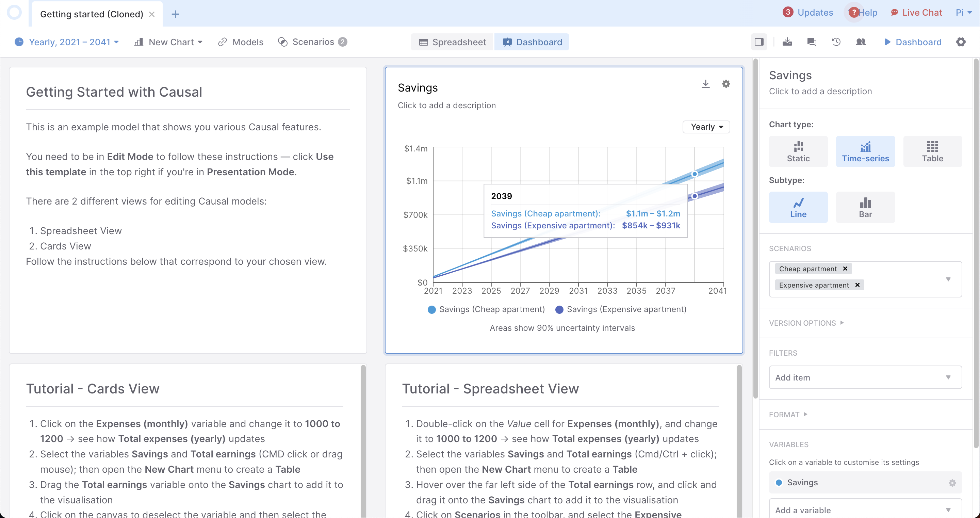Open the Help menu

point(864,13)
